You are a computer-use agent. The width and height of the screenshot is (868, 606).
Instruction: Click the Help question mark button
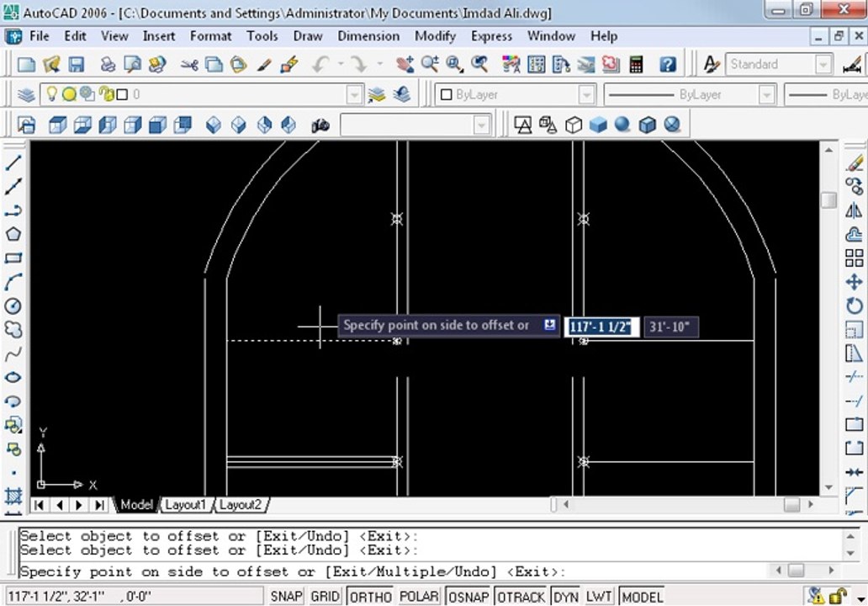[x=668, y=64]
